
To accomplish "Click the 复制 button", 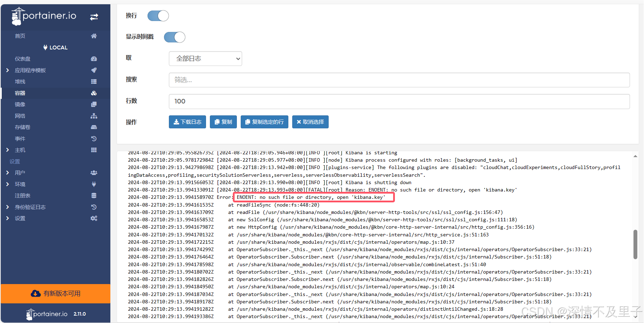I will click(x=223, y=122).
